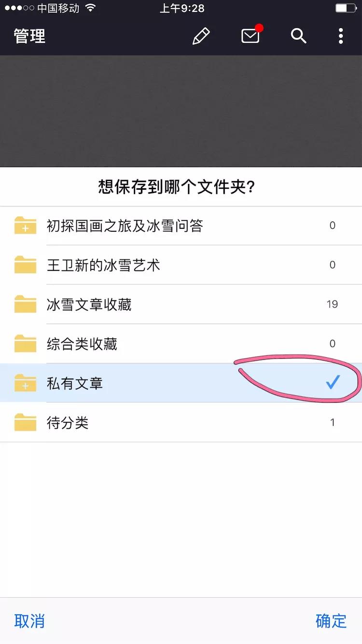This screenshot has width=362, height=644.
Task: Pick the 王卫新的冰雪艺术 folder name
Action: (x=103, y=265)
